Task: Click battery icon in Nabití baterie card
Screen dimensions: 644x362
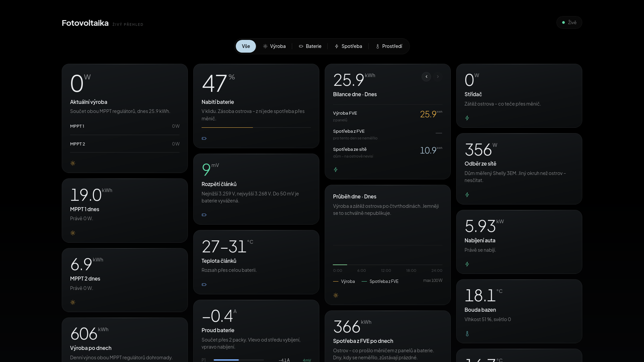Action: pyautogui.click(x=204, y=138)
